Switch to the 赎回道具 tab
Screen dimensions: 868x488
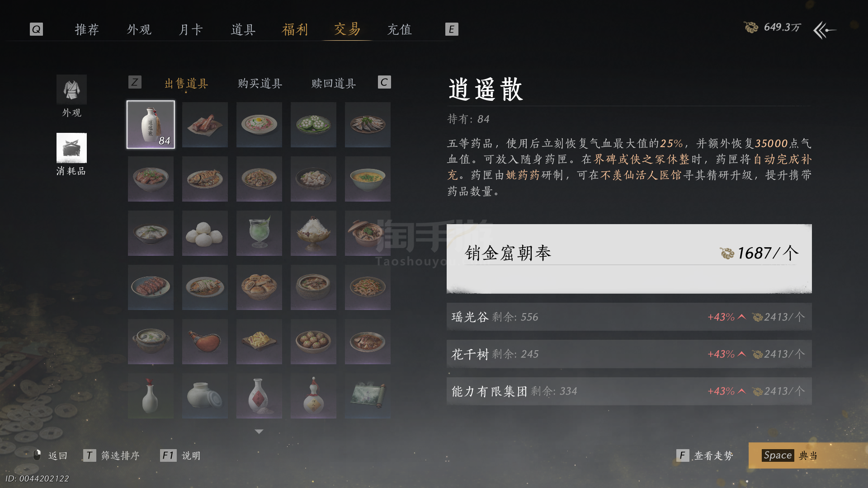334,84
